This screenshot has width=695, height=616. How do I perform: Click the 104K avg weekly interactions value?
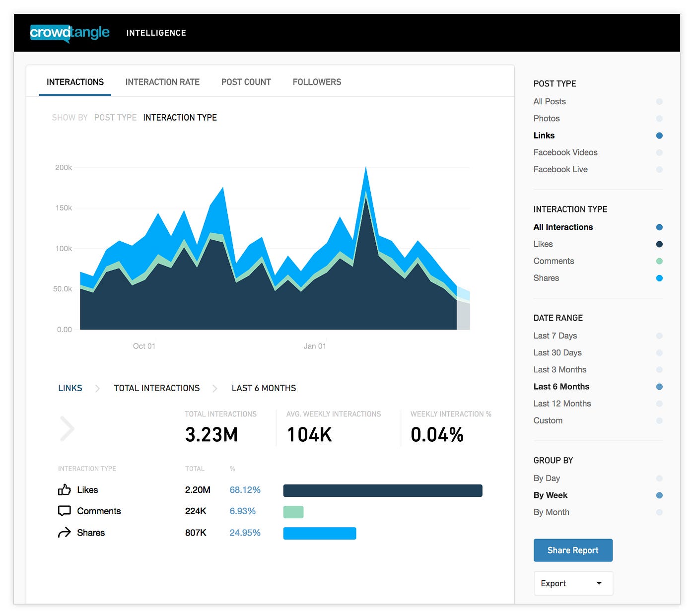pyautogui.click(x=309, y=435)
